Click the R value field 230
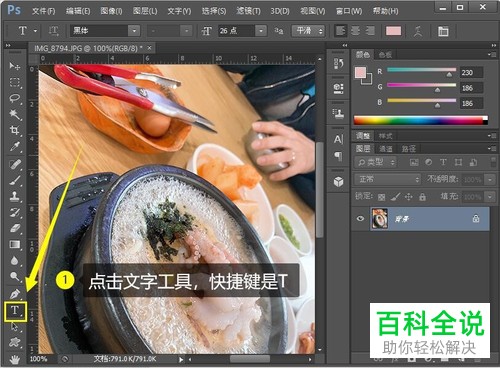 point(471,72)
